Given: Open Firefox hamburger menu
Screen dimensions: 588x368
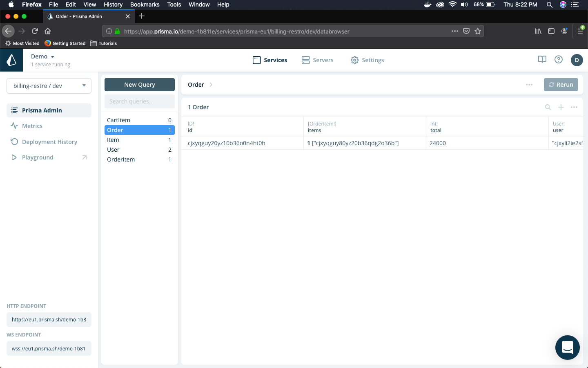Looking at the screenshot, I should point(580,31).
